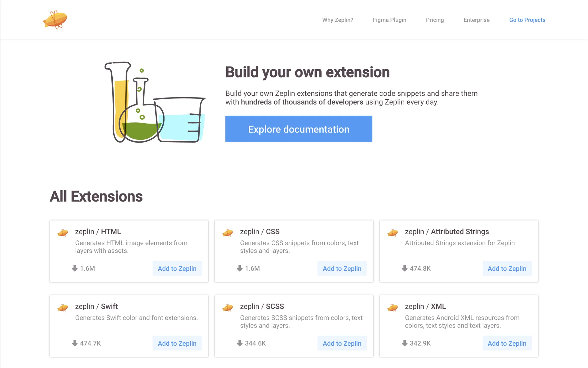The width and height of the screenshot is (588, 368).
Task: Add the HTML extension to Zeplin
Action: 177,268
